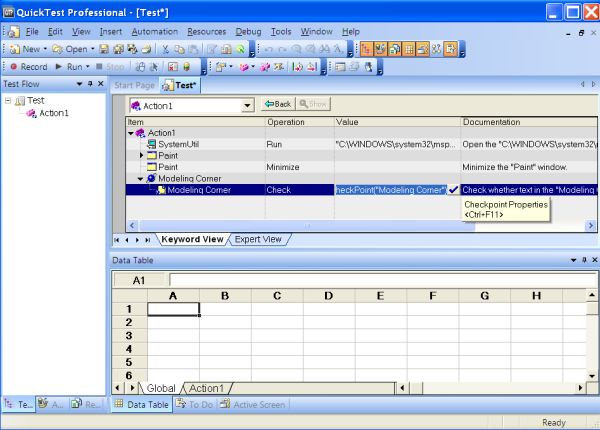The image size is (600, 430).
Task: Click the Replace text icon
Action: coord(338,49)
